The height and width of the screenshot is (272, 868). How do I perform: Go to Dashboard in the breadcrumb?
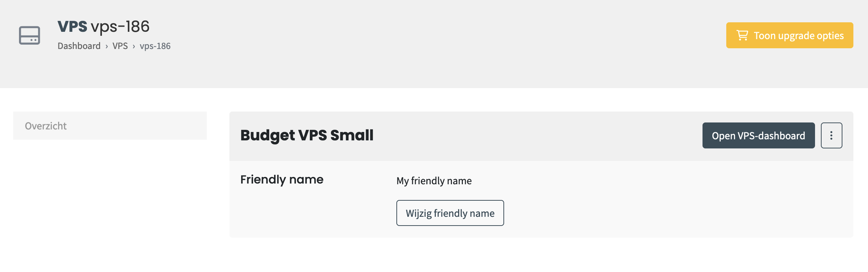[x=79, y=46]
